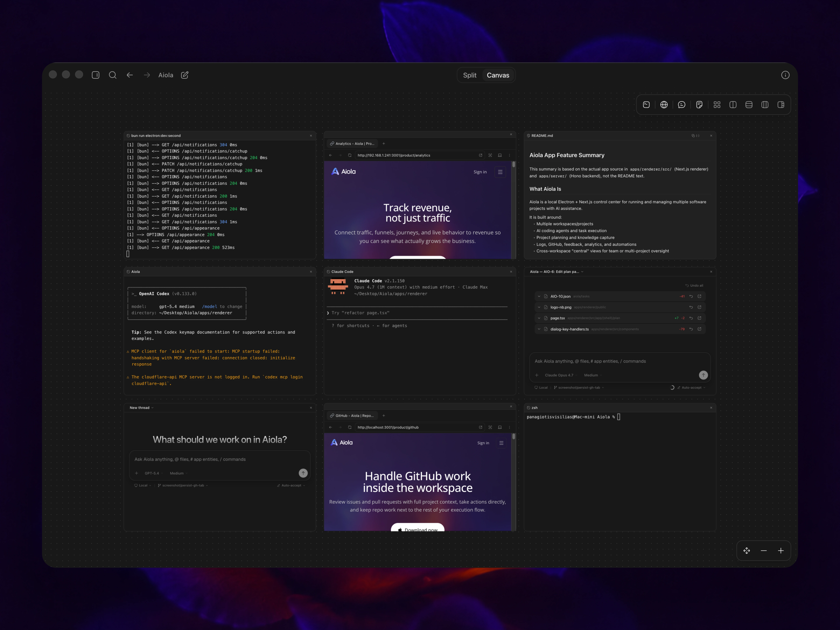Click Undo all in changes list
This screenshot has height=630, width=840.
click(x=694, y=286)
